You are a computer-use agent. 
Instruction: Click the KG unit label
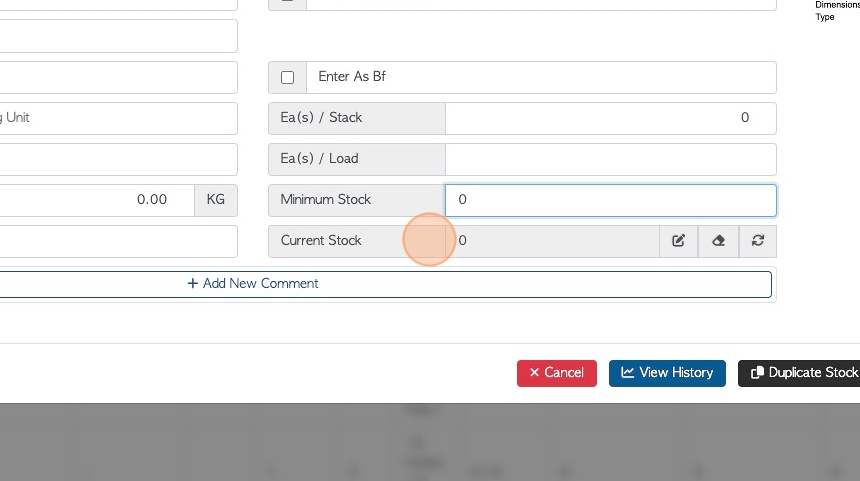pyautogui.click(x=216, y=200)
